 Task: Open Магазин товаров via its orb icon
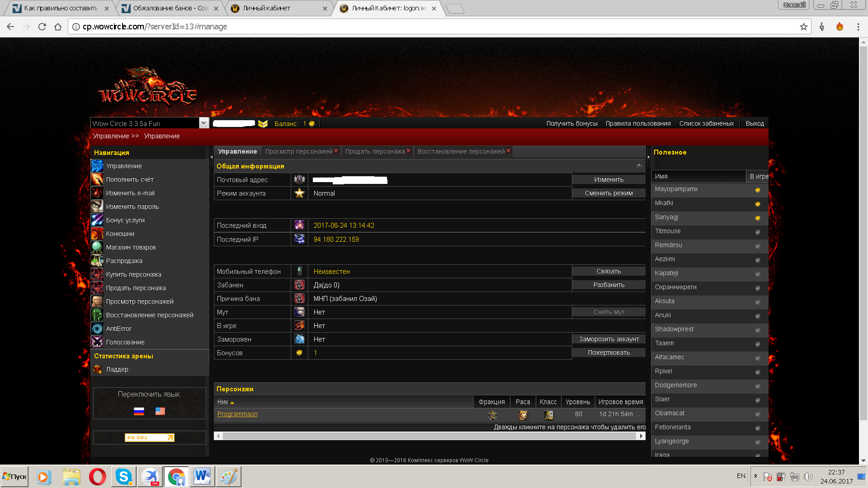[97, 247]
